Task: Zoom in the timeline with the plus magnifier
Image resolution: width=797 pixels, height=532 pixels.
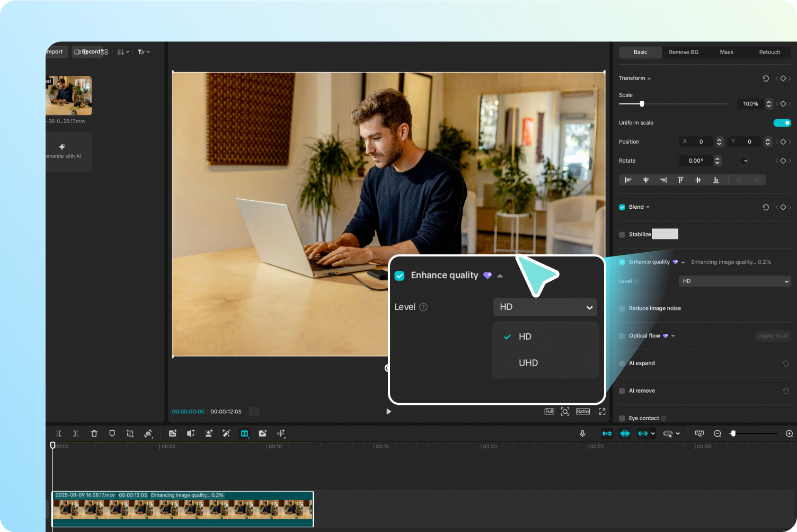Action: tap(789, 433)
